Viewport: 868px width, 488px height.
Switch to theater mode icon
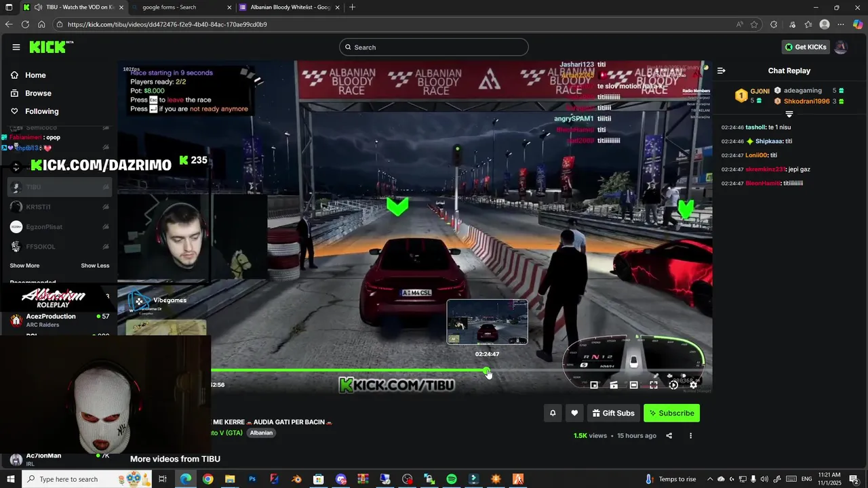(633, 385)
